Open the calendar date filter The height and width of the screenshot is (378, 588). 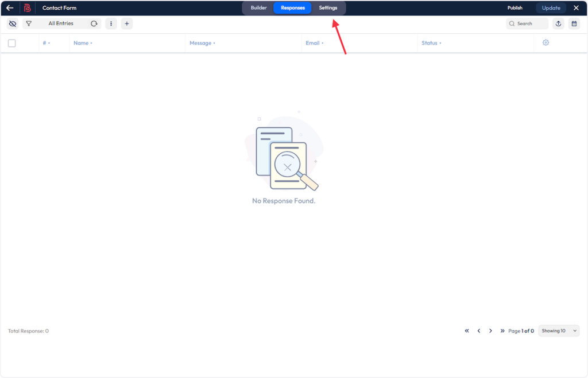574,24
